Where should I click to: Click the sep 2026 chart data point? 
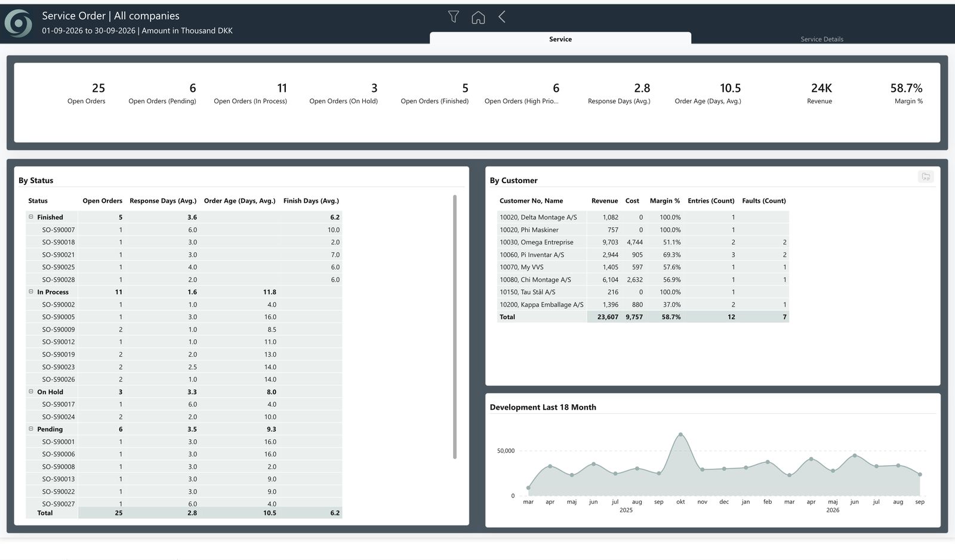[x=920, y=475]
